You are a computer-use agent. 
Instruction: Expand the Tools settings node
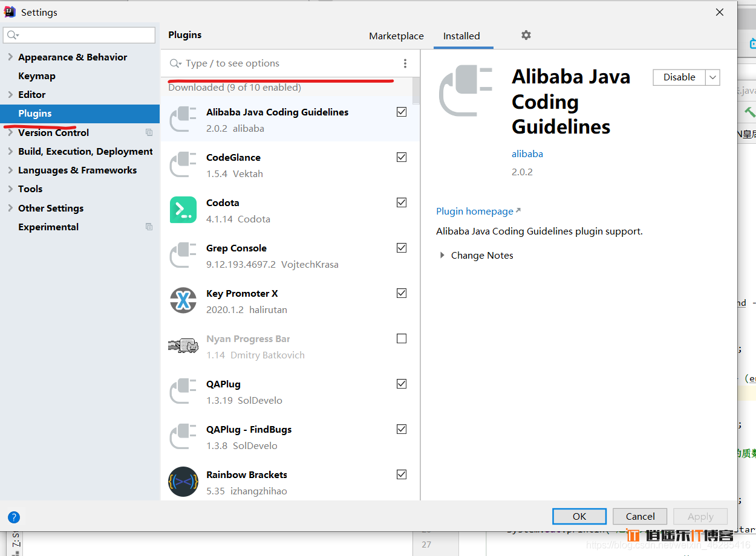[10, 189]
